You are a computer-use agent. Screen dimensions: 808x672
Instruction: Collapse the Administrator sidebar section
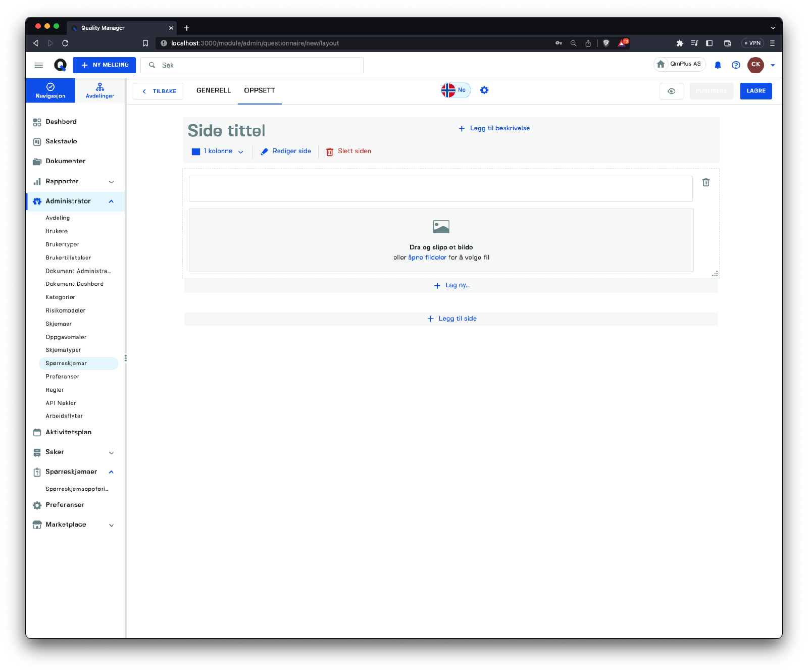111,201
